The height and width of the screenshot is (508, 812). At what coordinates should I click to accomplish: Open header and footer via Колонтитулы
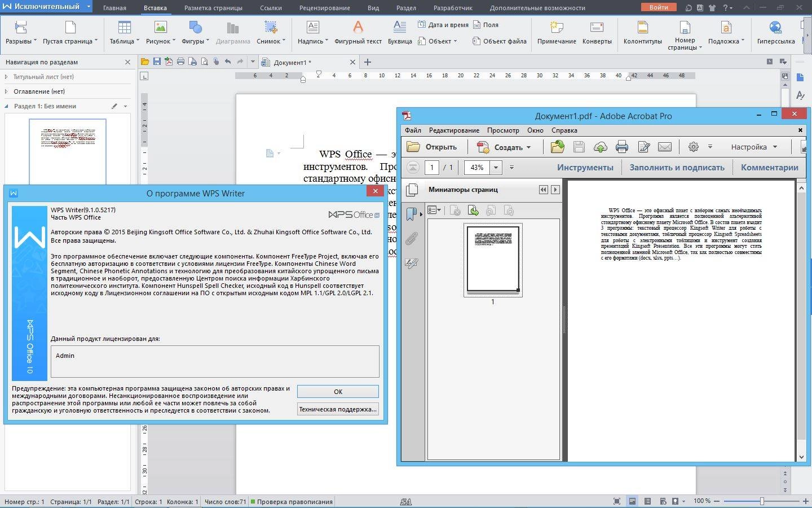(642, 33)
